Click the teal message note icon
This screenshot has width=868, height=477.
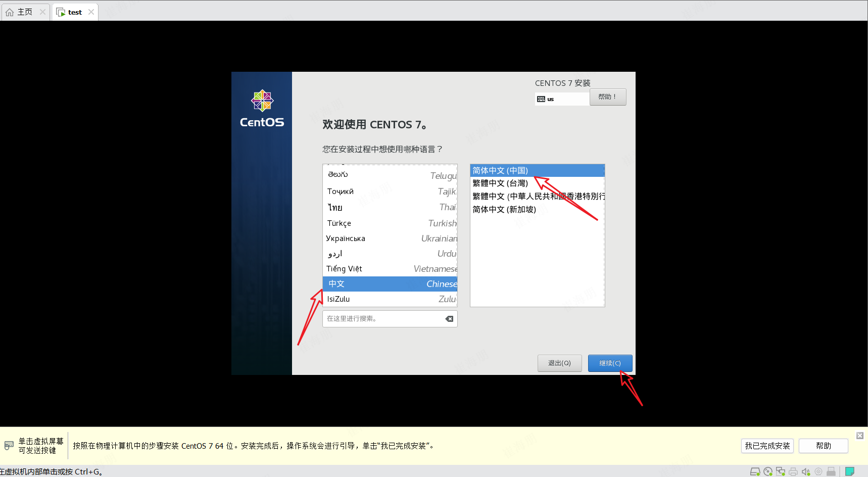point(850,471)
